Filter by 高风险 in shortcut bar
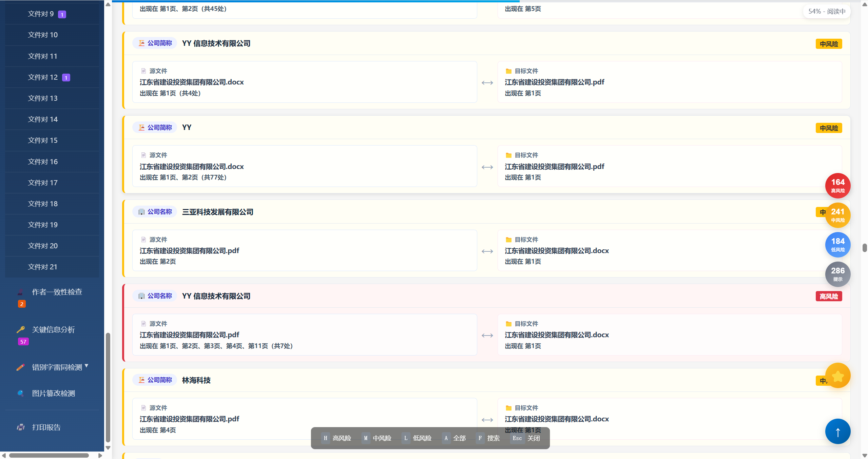Screen dimensions: 868x459 tap(336, 438)
